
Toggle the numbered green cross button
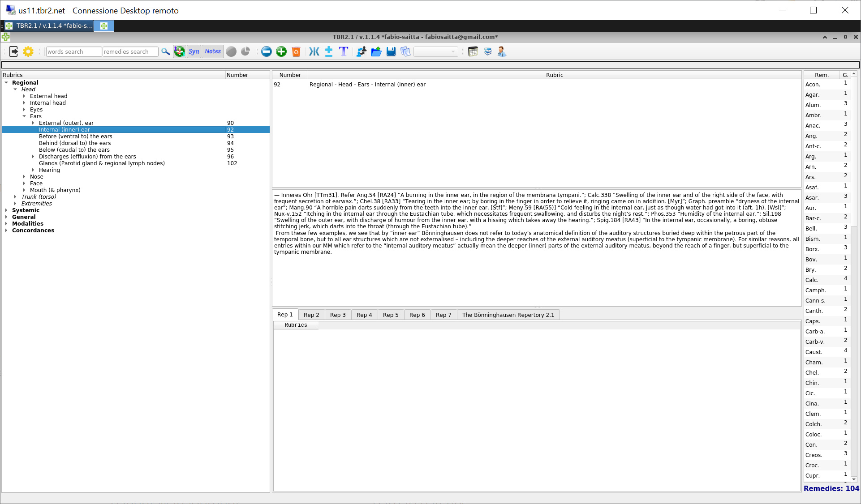coord(180,51)
